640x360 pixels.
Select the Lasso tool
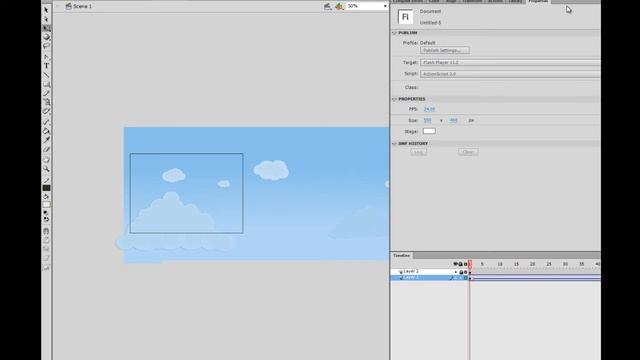46,46
